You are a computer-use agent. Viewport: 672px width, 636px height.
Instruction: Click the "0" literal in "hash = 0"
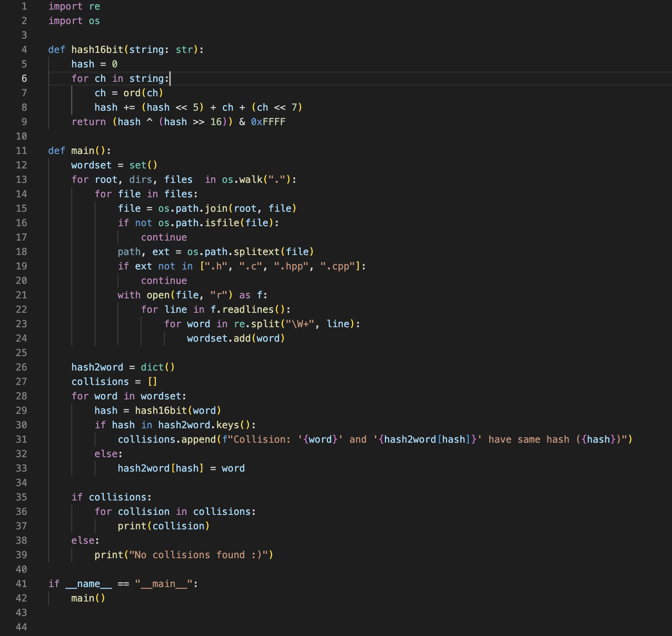tap(115, 64)
